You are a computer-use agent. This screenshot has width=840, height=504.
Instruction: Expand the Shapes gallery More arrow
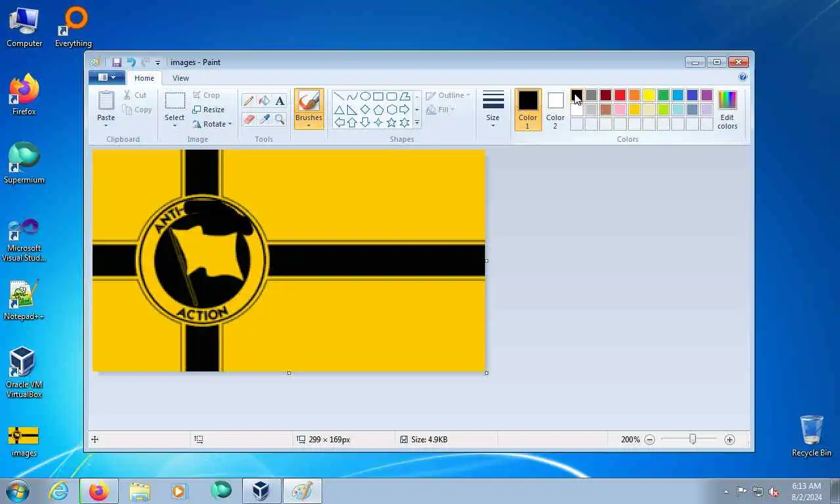point(417,123)
